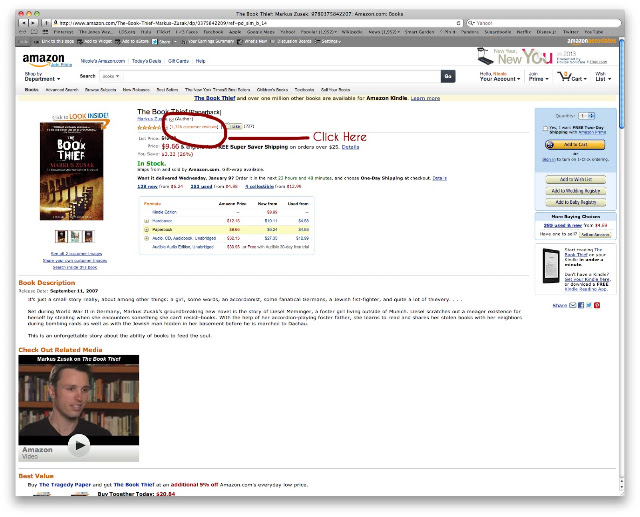Click the New Year New You banner
This screenshot has width=640, height=517.
pyautogui.click(x=542, y=57)
